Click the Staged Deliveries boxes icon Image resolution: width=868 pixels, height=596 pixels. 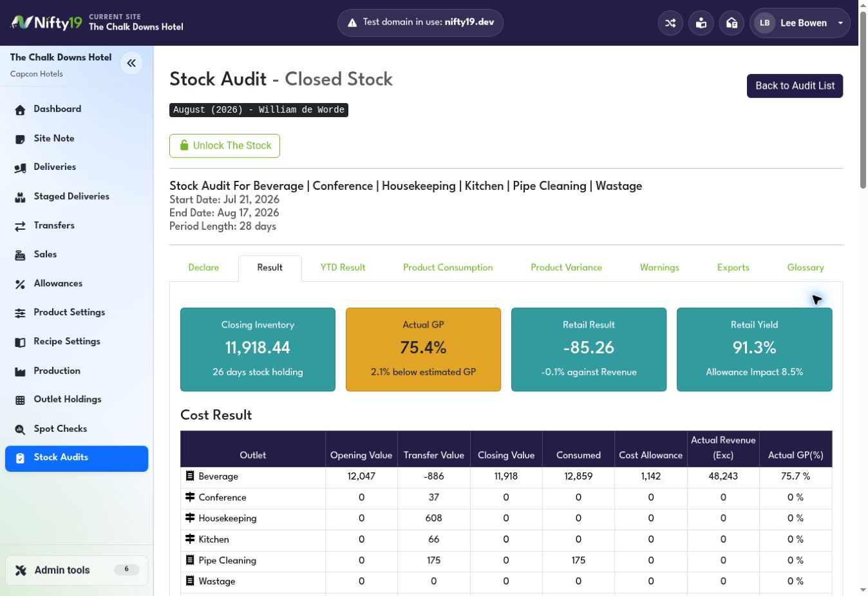[x=20, y=197]
